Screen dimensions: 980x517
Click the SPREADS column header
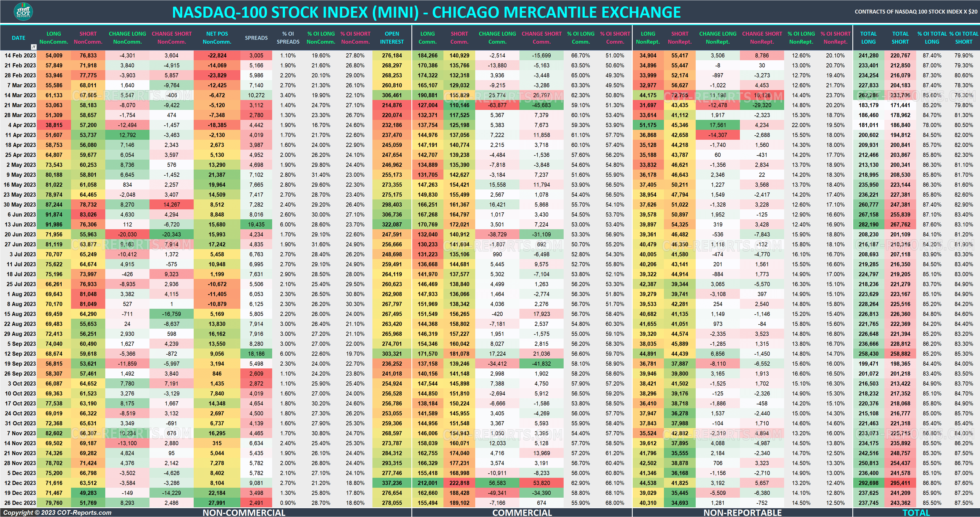point(257,38)
